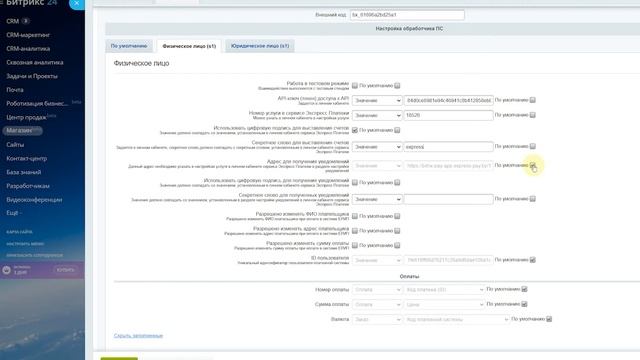Open CRM-маркетинг in the left menu
Screen dimensions: 640x360
point(28,35)
